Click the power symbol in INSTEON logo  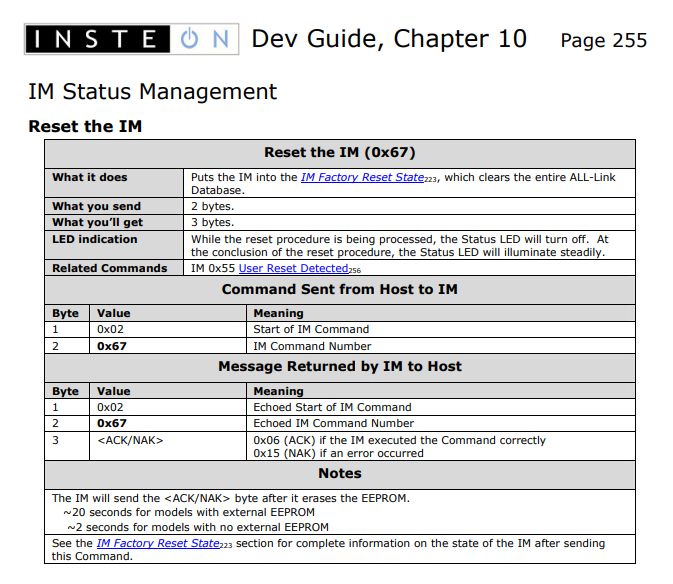point(189,39)
